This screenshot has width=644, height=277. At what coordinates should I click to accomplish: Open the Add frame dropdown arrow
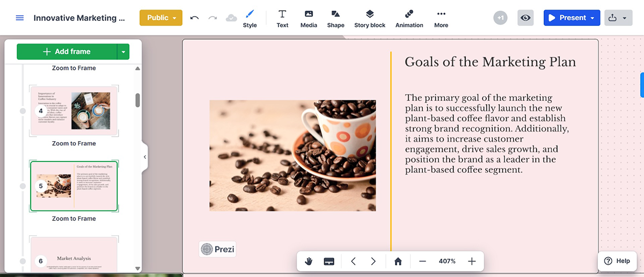(x=123, y=52)
